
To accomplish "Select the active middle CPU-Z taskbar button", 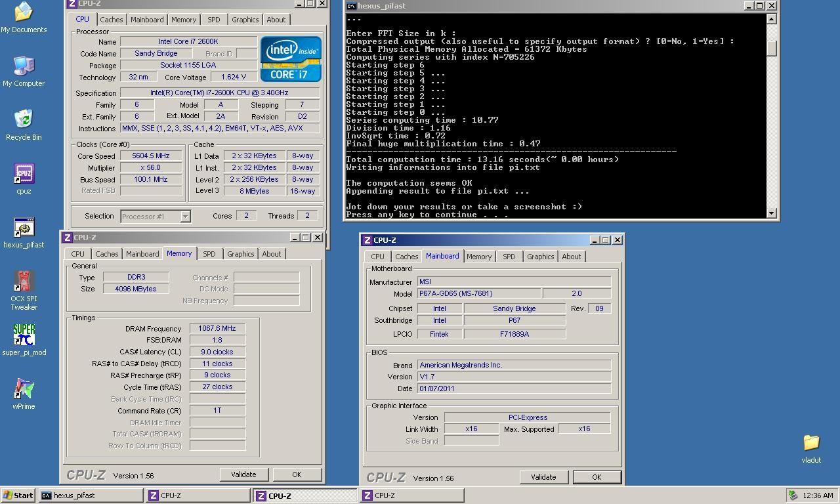I will click(x=305, y=495).
